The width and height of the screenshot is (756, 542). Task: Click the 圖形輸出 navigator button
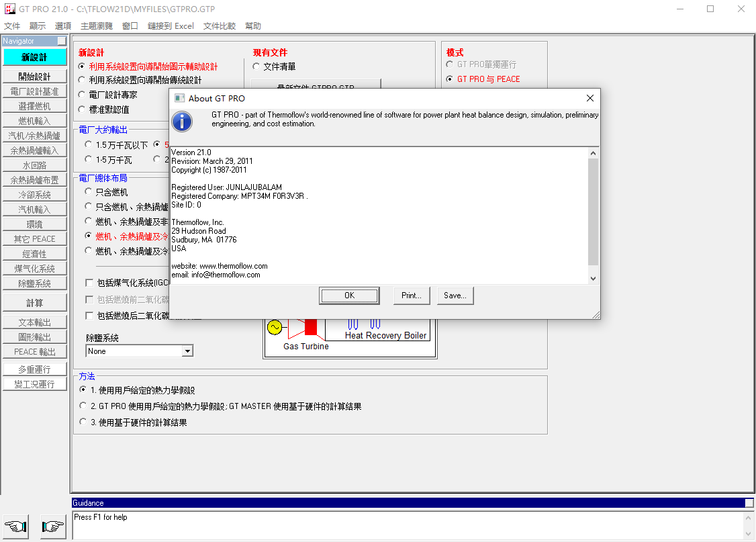tap(35, 336)
